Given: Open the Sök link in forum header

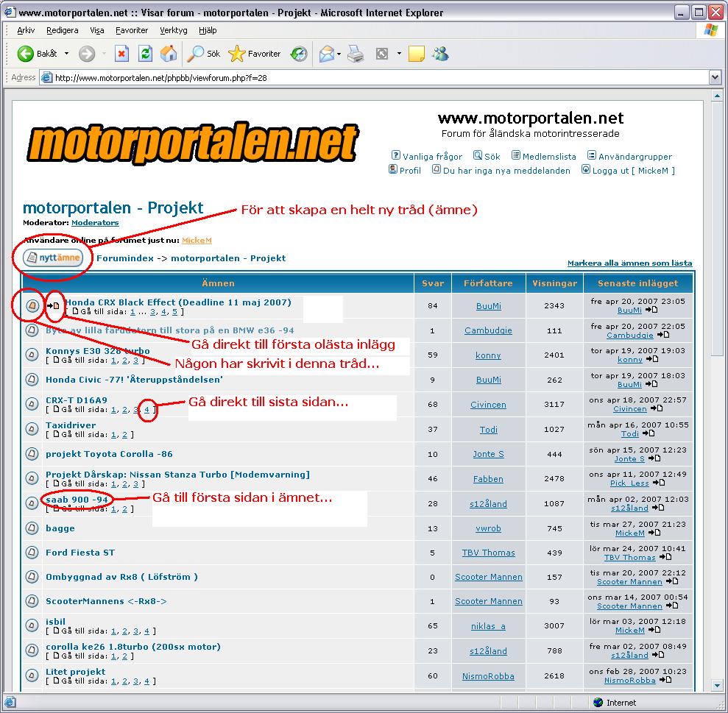Looking at the screenshot, I should click(492, 157).
